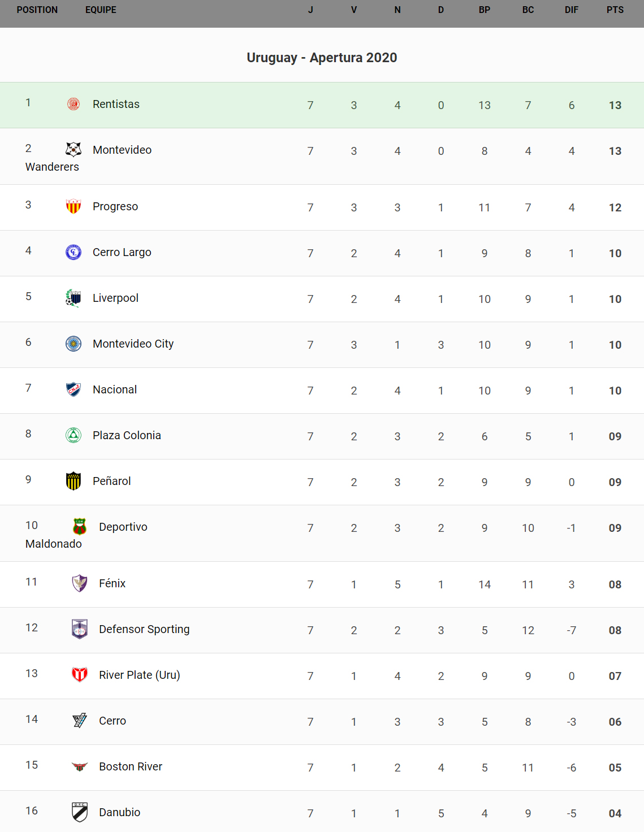Click the Plaza Colonia team name

(x=127, y=435)
